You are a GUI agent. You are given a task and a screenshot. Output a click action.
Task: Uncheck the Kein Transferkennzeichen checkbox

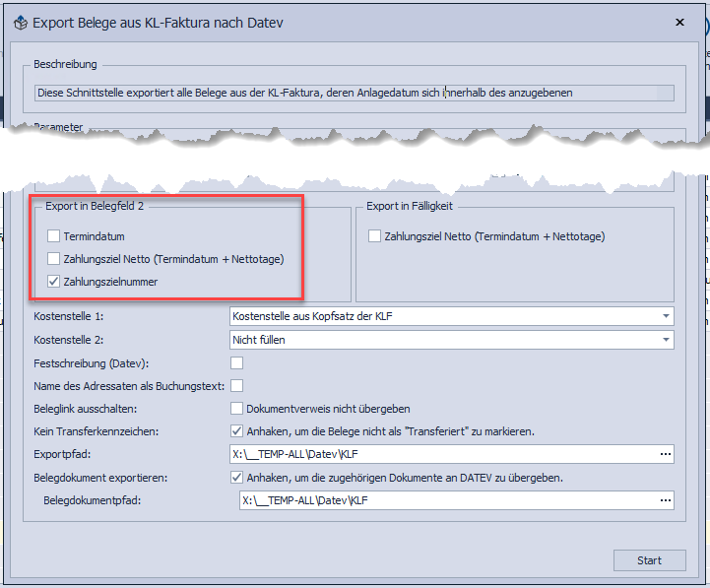tap(236, 430)
